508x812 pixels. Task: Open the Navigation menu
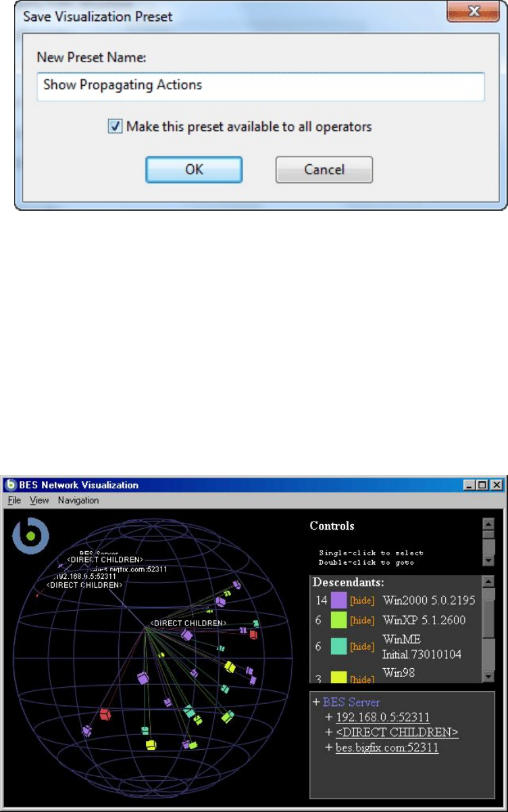click(x=78, y=501)
